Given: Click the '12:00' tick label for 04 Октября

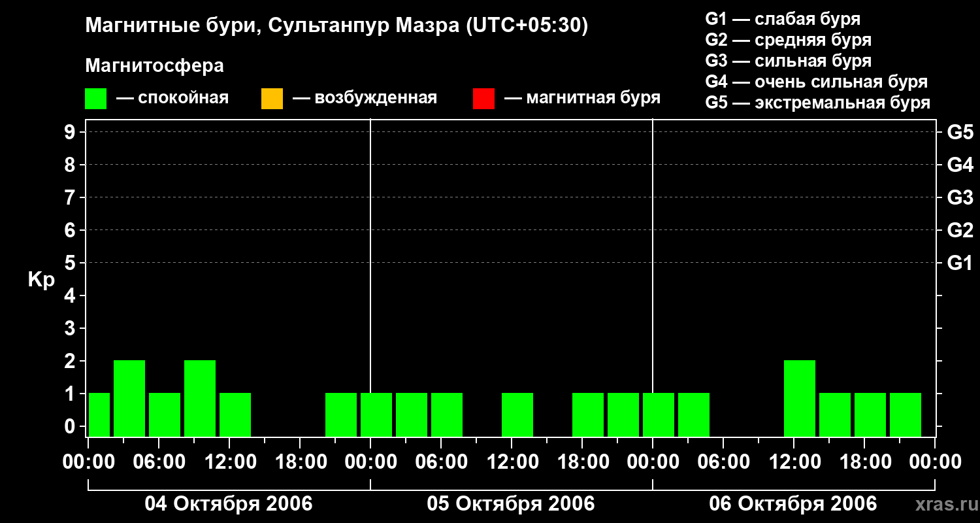Looking at the screenshot, I should [x=229, y=462].
